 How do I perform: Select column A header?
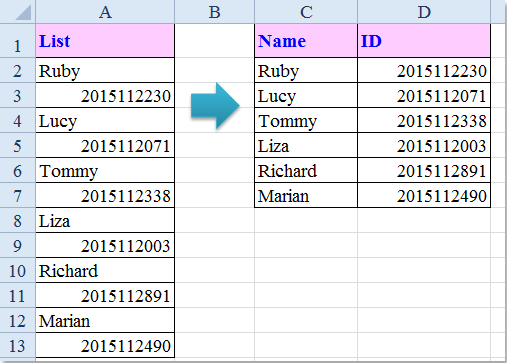105,12
